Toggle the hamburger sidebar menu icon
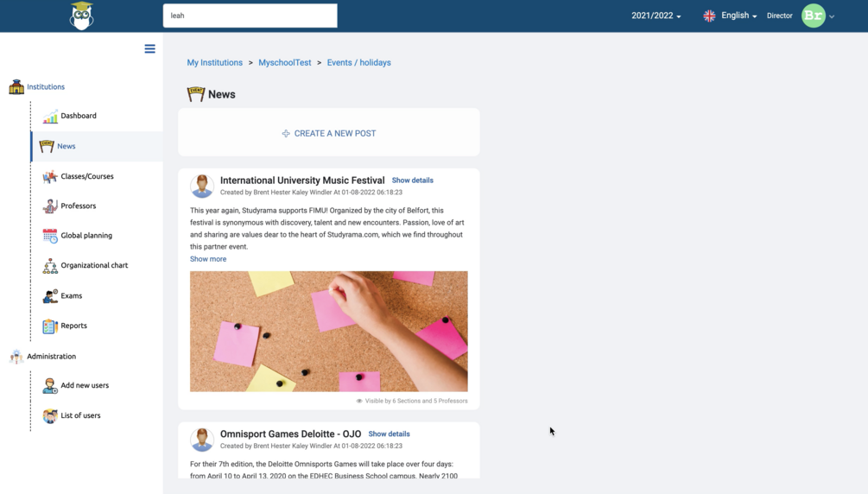 point(149,48)
